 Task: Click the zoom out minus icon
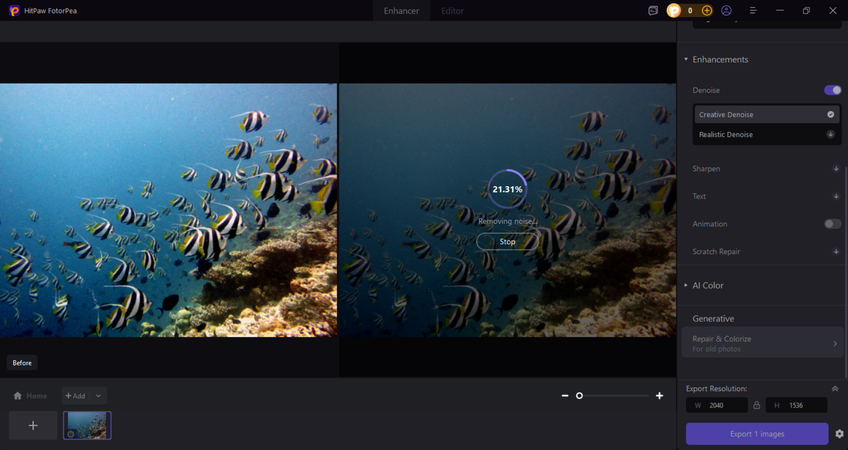click(x=565, y=396)
